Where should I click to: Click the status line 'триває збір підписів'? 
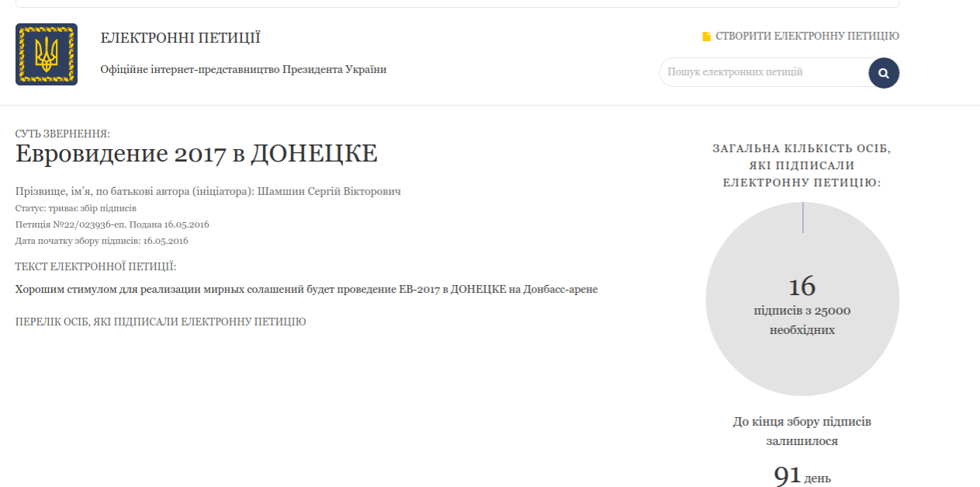76,208
